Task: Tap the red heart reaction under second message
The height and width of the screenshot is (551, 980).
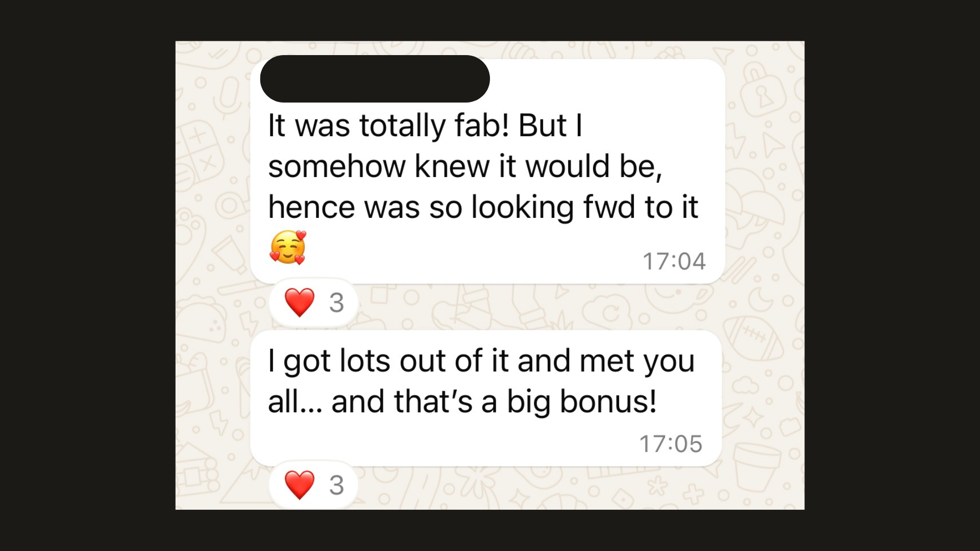Action: (300, 485)
